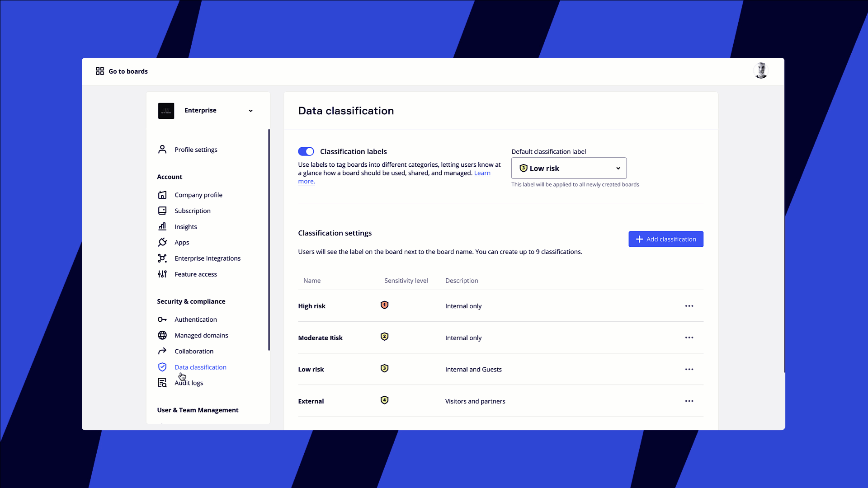Image resolution: width=868 pixels, height=488 pixels.
Task: Click the sidebar vertical scrollbar
Action: click(269, 239)
